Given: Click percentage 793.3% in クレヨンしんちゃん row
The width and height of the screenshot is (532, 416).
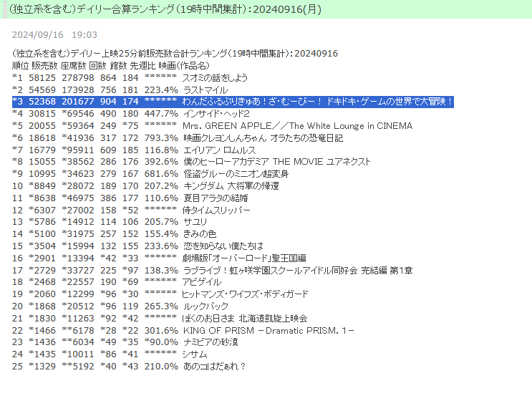Looking at the screenshot, I should tap(161, 138).
